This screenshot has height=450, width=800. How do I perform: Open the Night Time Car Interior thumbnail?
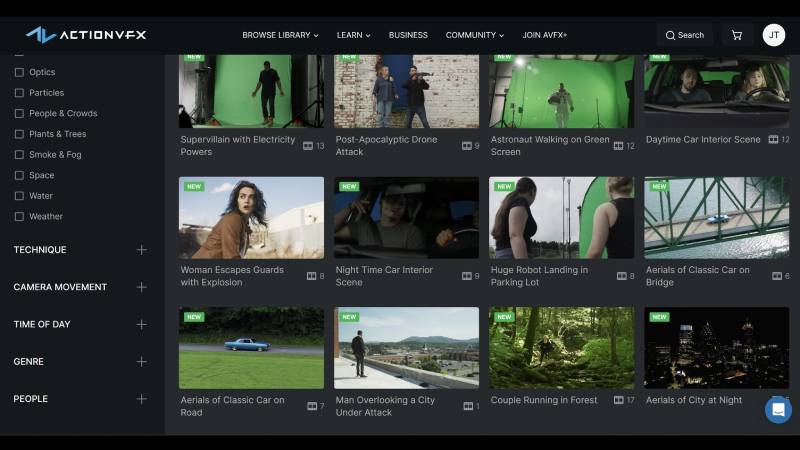click(406, 218)
